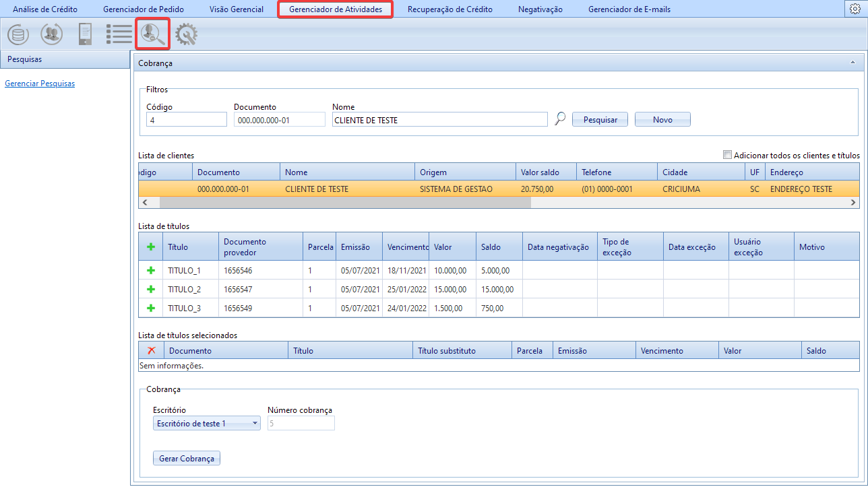Click the red X in selected titles header
Viewport: 868px width, 487px height.
(x=152, y=350)
